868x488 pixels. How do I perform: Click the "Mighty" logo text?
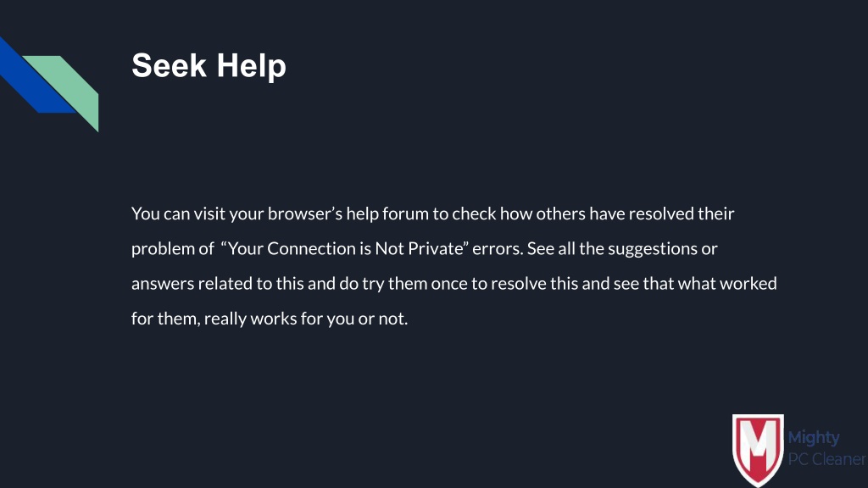[813, 438]
